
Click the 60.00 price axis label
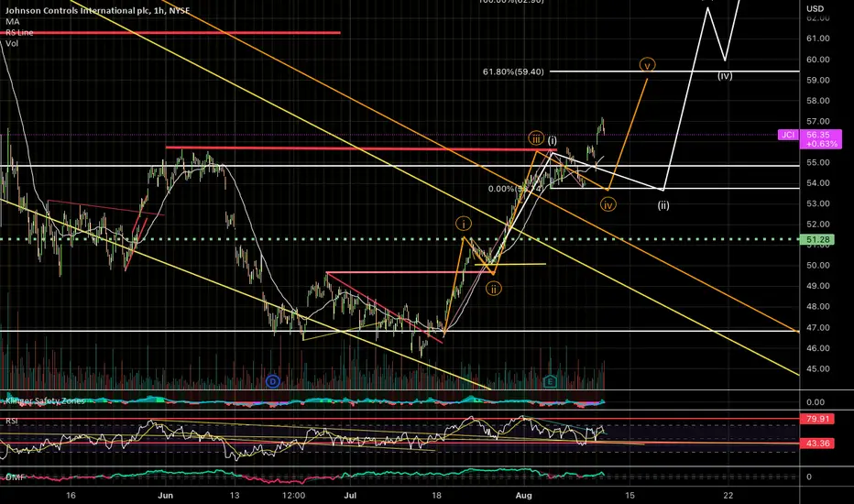pos(817,60)
